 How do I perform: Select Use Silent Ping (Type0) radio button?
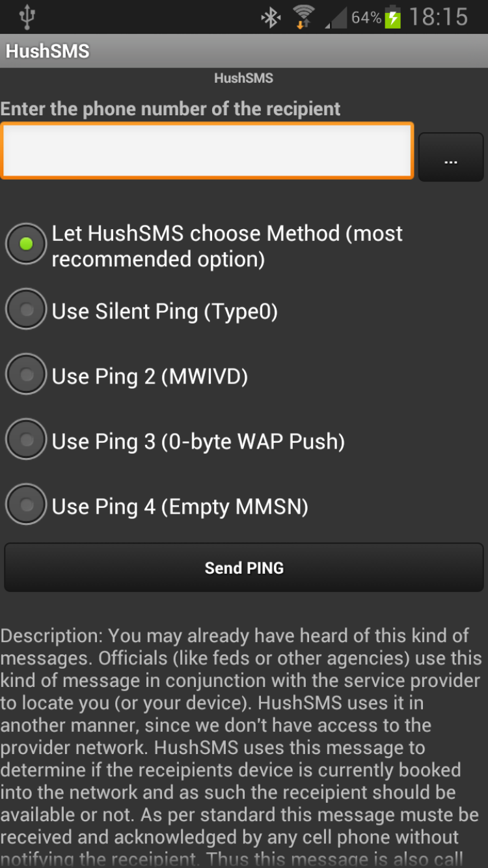[27, 310]
